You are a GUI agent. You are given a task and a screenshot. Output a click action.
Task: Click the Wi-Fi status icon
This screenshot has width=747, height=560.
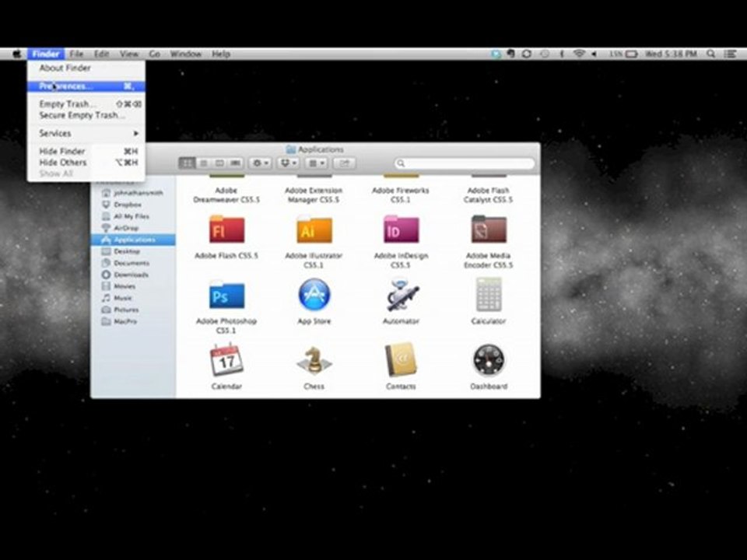(579, 54)
